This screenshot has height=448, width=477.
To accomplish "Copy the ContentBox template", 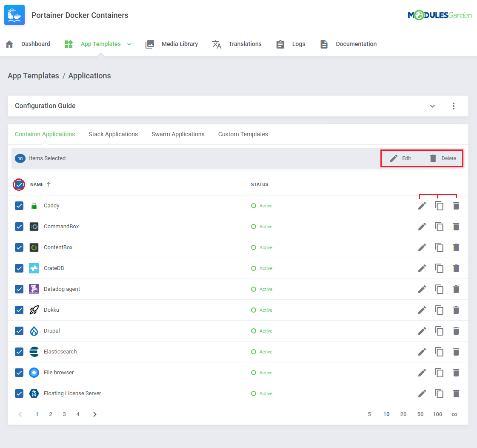I will (439, 247).
